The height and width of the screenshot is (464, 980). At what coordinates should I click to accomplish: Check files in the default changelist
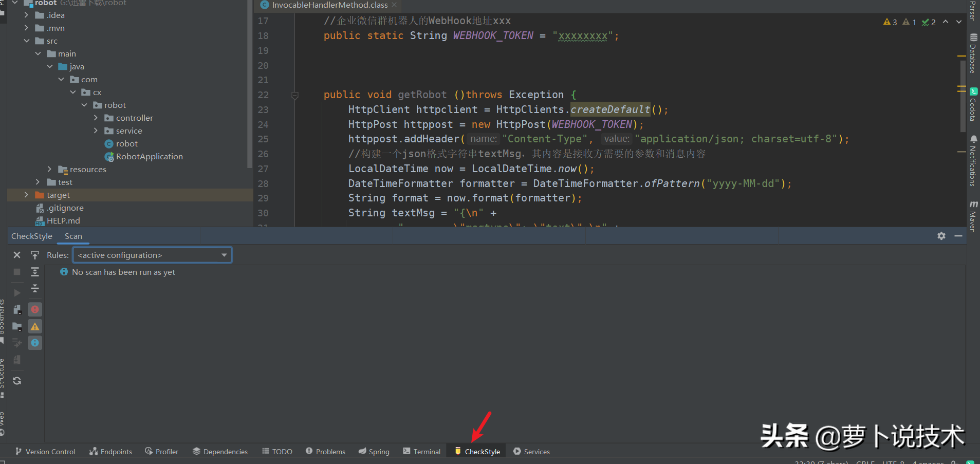tap(17, 360)
